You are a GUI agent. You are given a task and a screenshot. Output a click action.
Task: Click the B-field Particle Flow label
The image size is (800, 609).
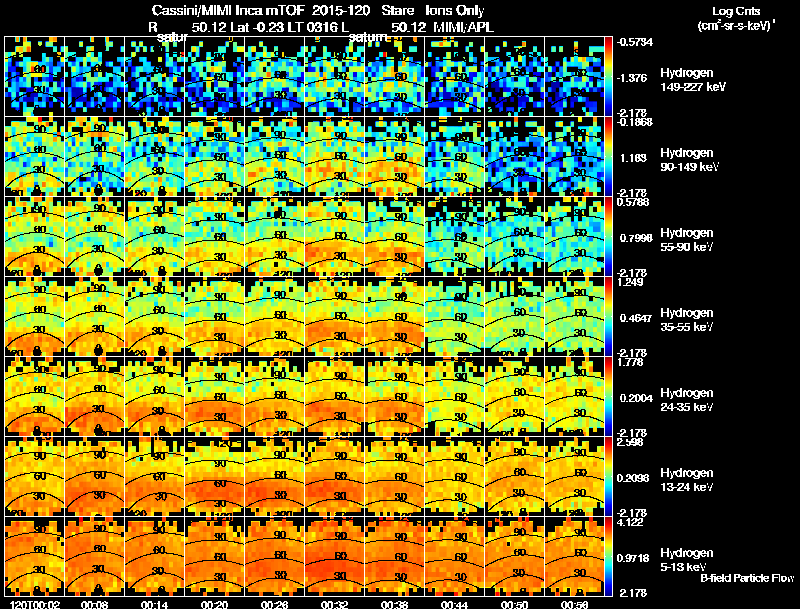point(747,578)
